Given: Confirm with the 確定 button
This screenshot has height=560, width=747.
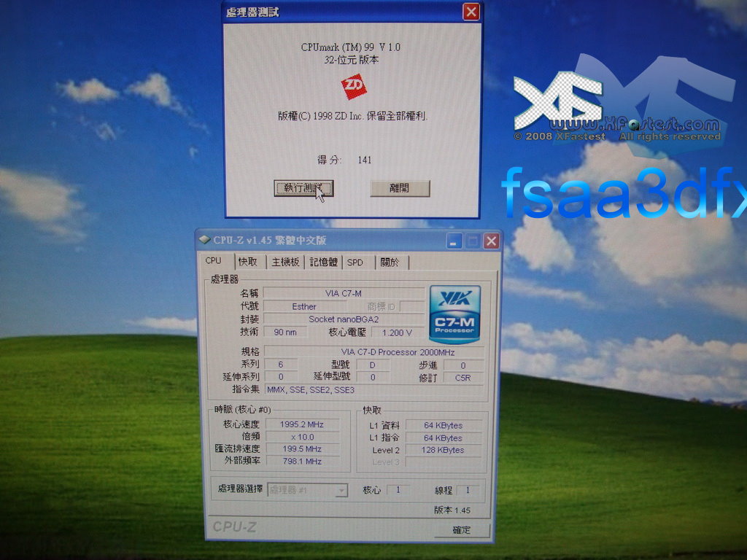Looking at the screenshot, I should [462, 529].
